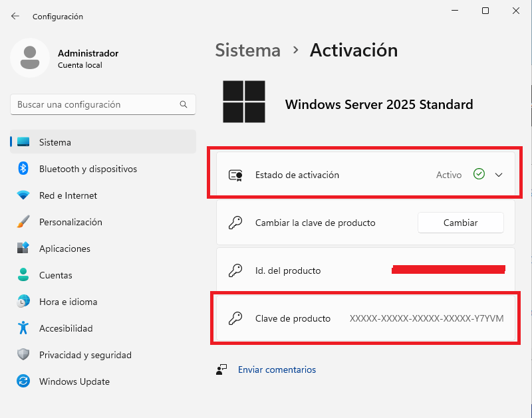Image resolution: width=532 pixels, height=418 pixels.
Task: Click the Estado de activación row label
Action: [297, 175]
